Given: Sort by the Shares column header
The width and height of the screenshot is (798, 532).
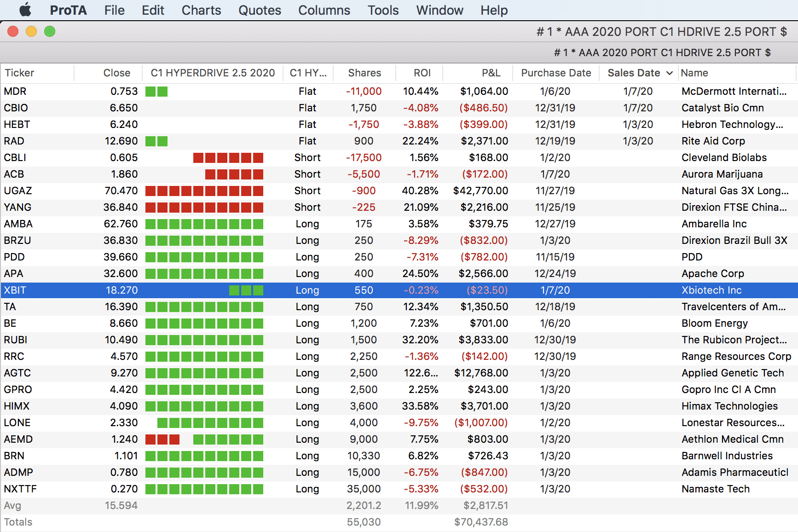Looking at the screenshot, I should point(364,73).
